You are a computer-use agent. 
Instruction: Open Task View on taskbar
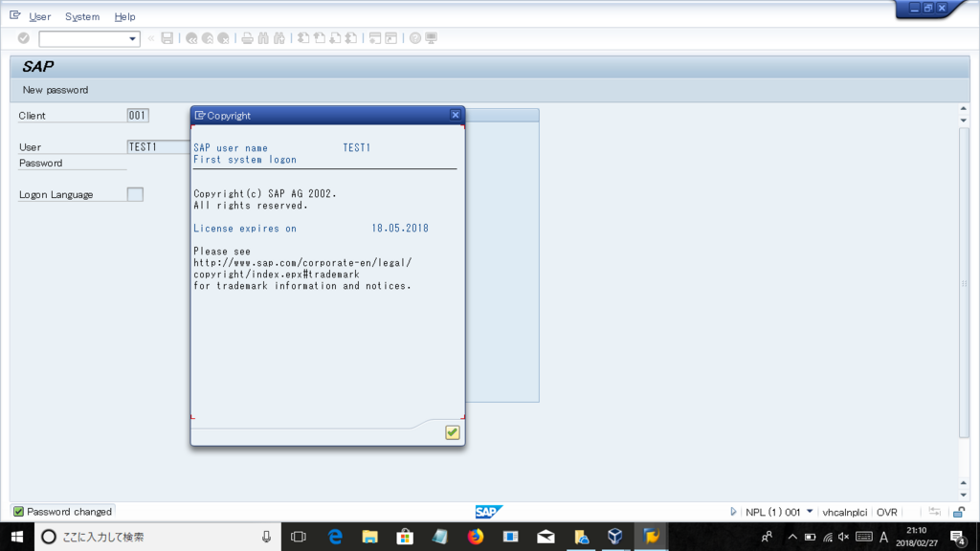[x=299, y=537]
